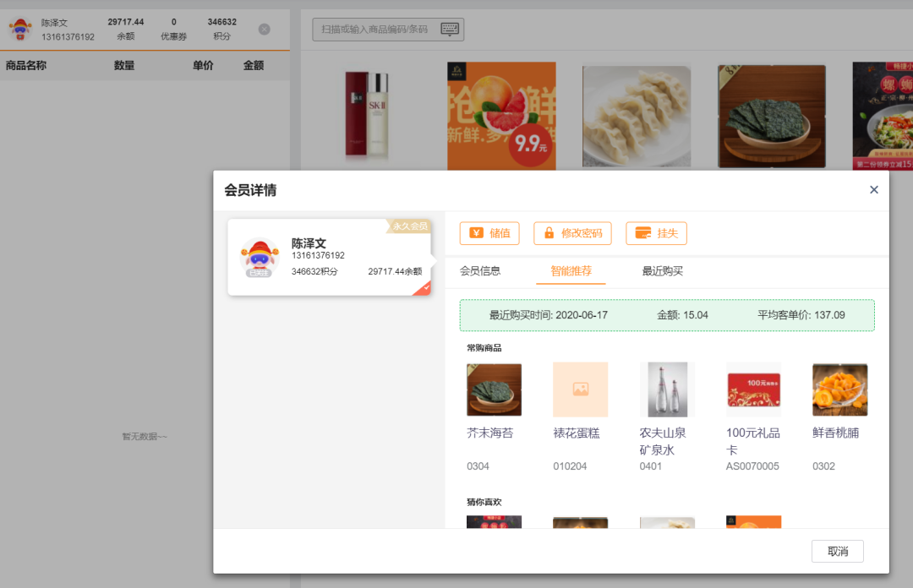Select the SK-II product in background grid
This screenshot has width=913, height=588.
(x=367, y=116)
